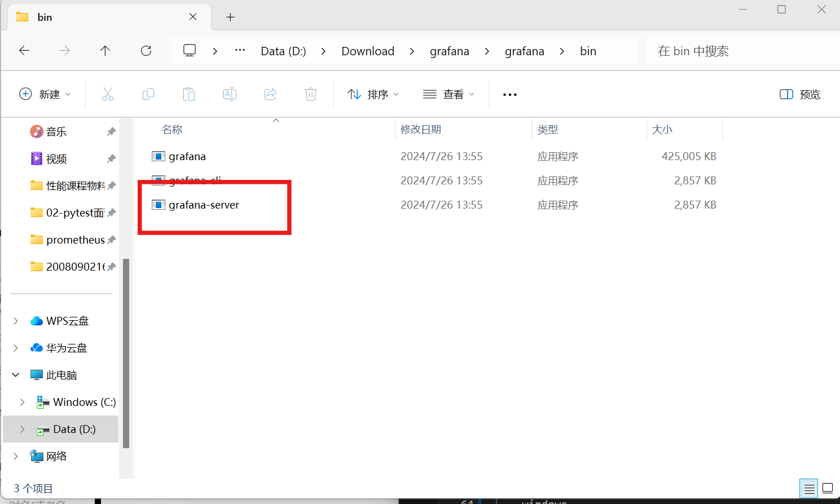Collapse the 此电脑 tree node
The width and height of the screenshot is (840, 504).
pyautogui.click(x=16, y=375)
